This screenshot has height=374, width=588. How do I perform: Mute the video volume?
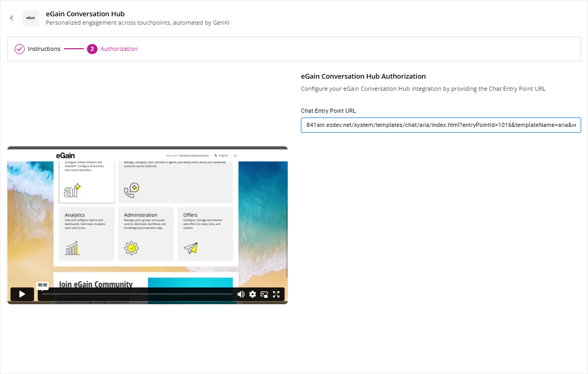(x=241, y=294)
